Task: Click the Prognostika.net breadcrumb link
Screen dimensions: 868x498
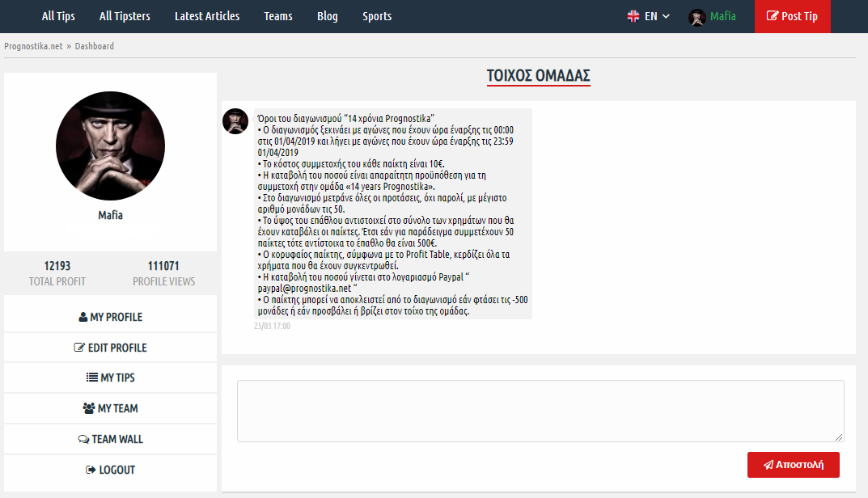Action: 33,46
